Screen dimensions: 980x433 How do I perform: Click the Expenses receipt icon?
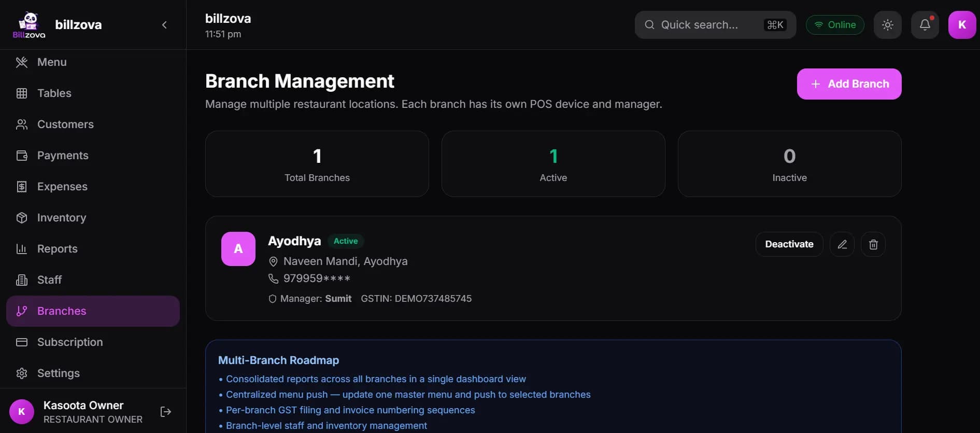(x=22, y=187)
